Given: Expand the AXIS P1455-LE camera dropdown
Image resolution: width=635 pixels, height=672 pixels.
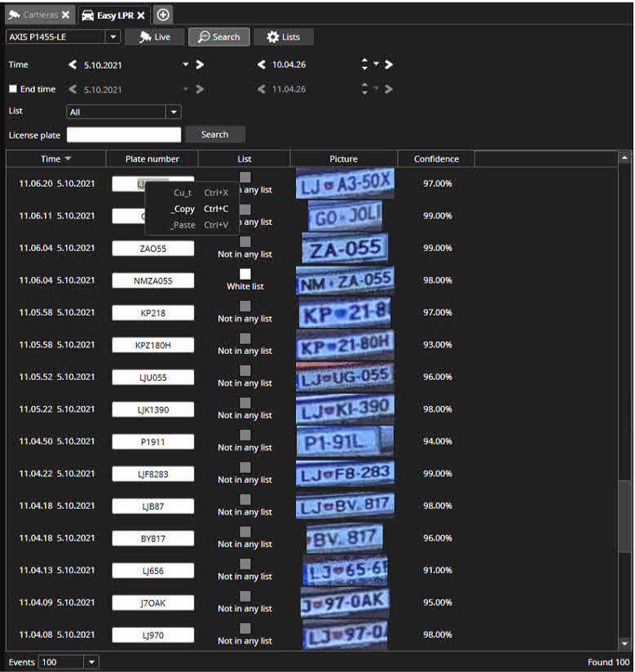Looking at the screenshot, I should [113, 37].
